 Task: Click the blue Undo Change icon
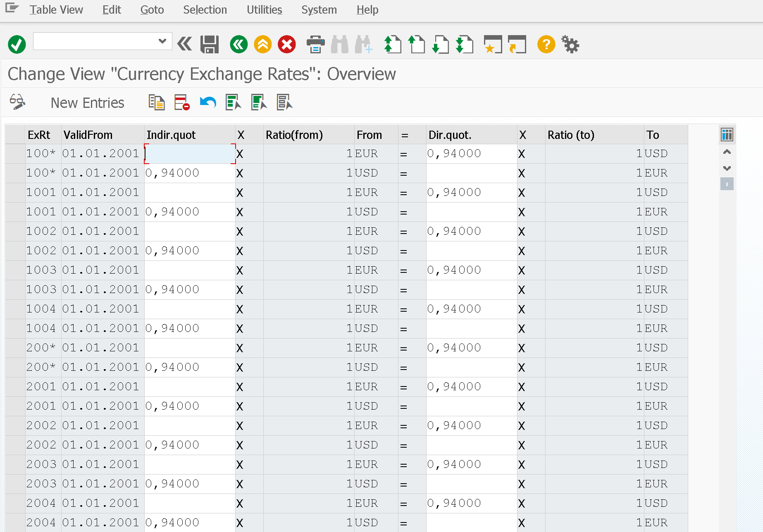point(208,103)
